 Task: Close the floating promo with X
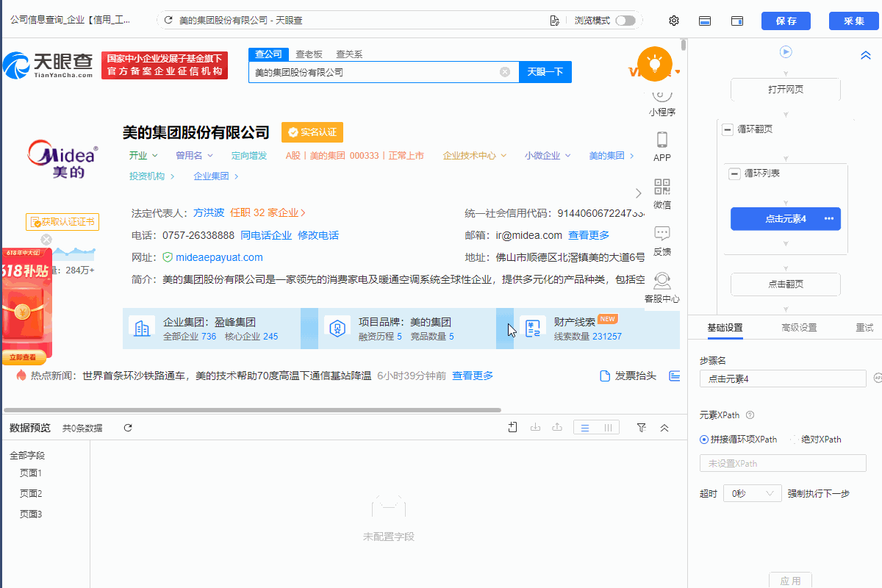[x=46, y=240]
